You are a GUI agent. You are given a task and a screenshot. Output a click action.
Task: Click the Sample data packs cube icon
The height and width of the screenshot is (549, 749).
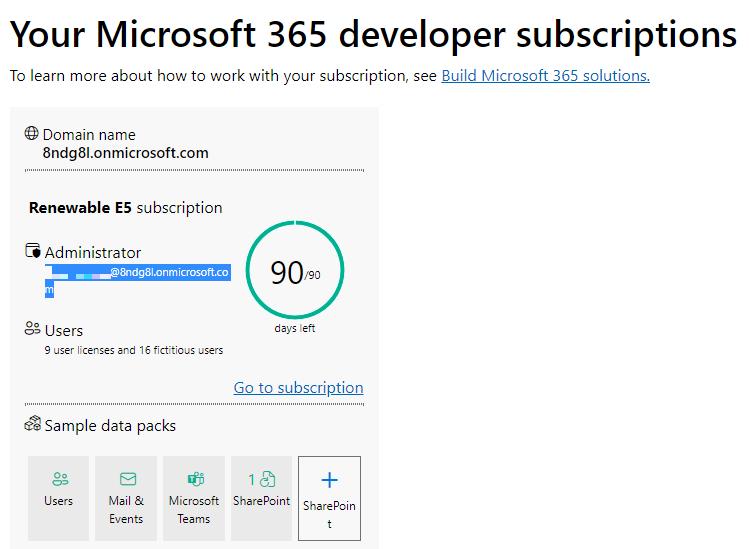point(32,425)
